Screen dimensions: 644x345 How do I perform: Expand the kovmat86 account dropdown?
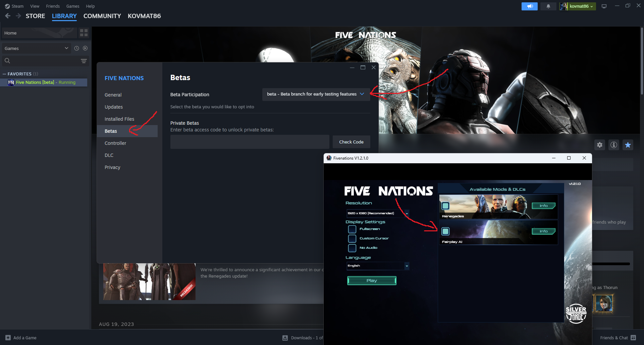click(x=582, y=6)
